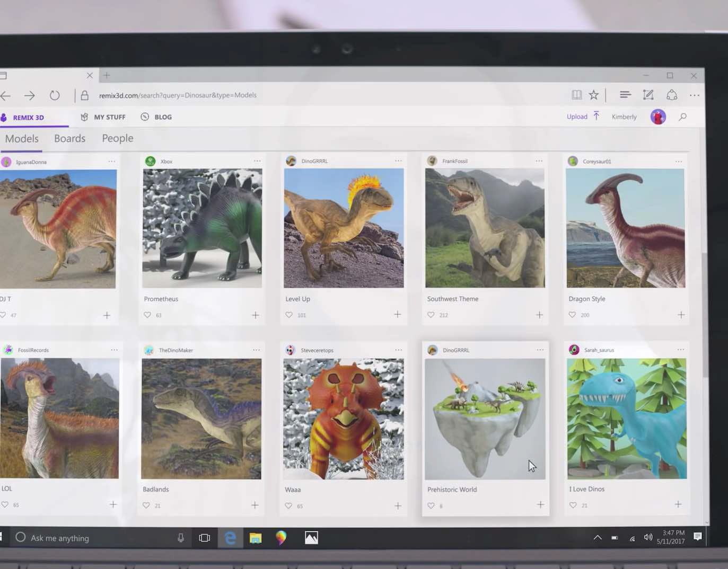
Task: Open the new browser tab plus button
Action: pos(107,75)
